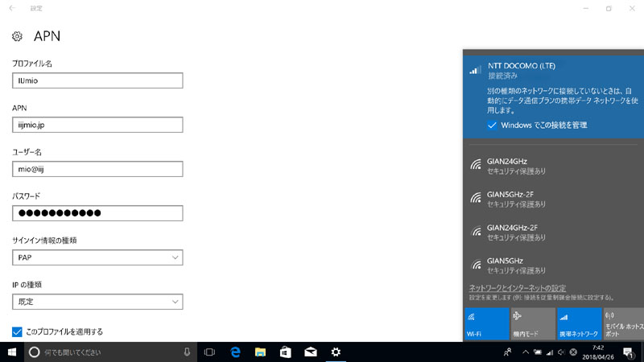Click the speaker volume icon in the system tray

click(x=561, y=352)
